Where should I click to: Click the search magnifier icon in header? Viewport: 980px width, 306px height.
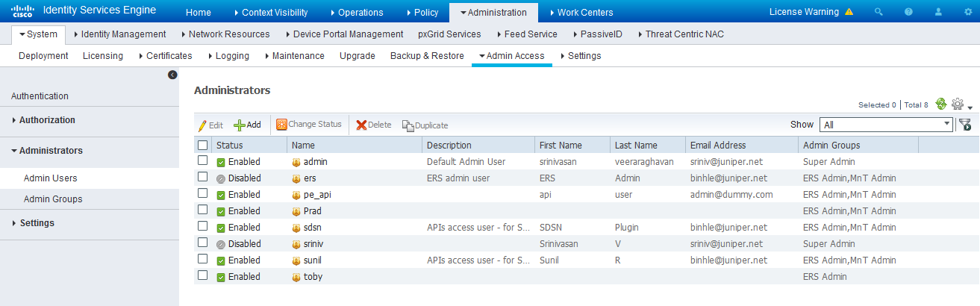pos(878,12)
